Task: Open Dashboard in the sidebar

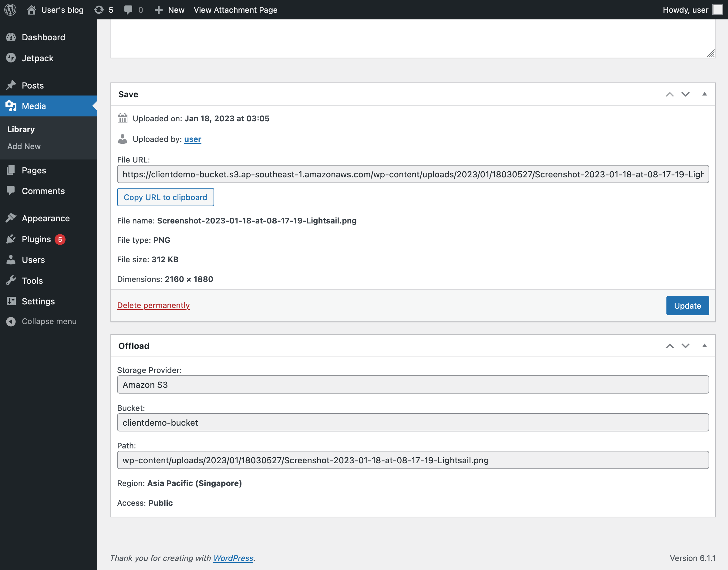Action: 43,37
